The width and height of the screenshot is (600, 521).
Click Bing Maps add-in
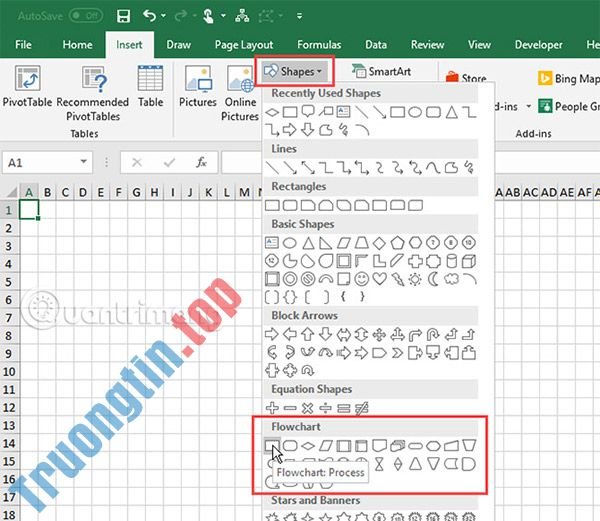[569, 78]
